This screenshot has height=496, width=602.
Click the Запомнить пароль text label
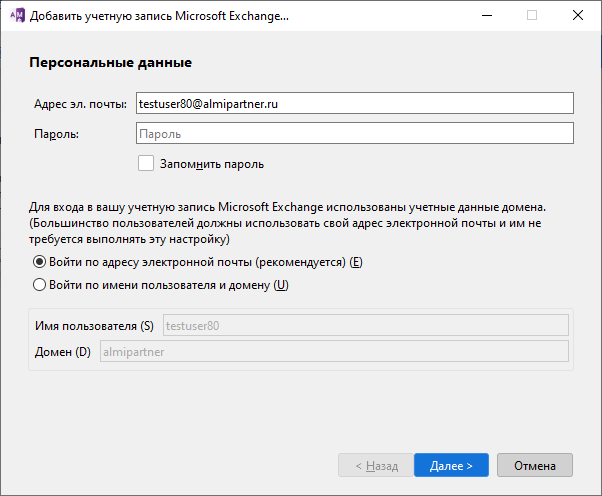tap(212, 164)
